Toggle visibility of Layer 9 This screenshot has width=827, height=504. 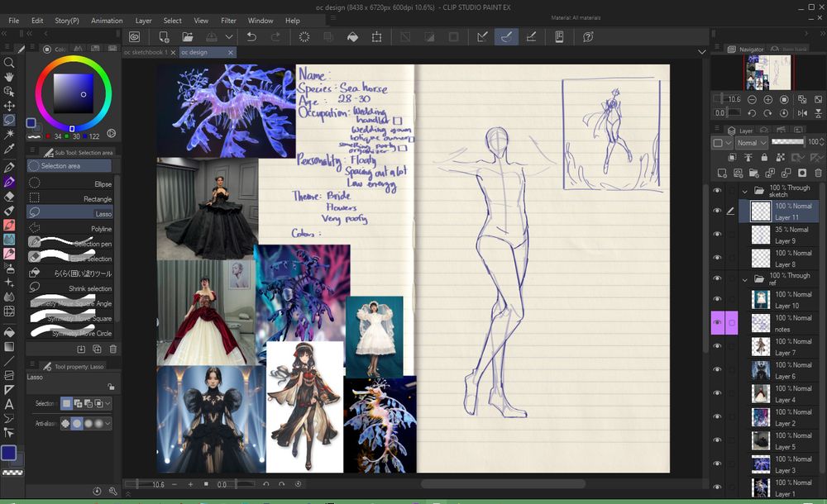click(x=717, y=235)
